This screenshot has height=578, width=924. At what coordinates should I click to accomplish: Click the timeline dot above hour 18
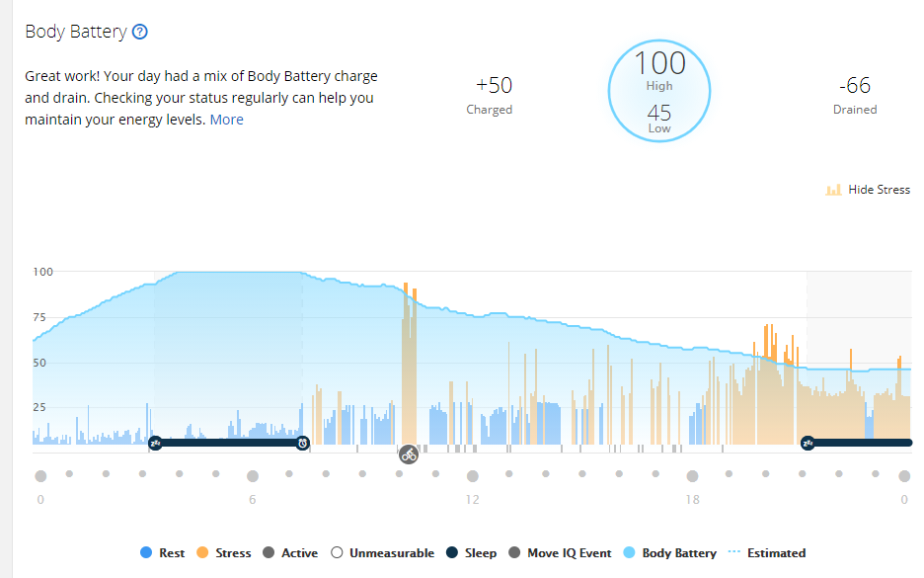(x=692, y=476)
